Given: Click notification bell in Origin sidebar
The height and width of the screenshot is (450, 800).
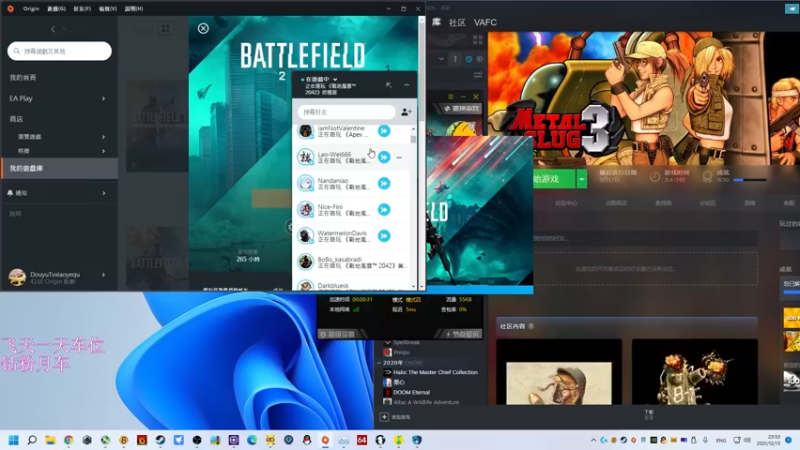Looking at the screenshot, I should tap(10, 193).
